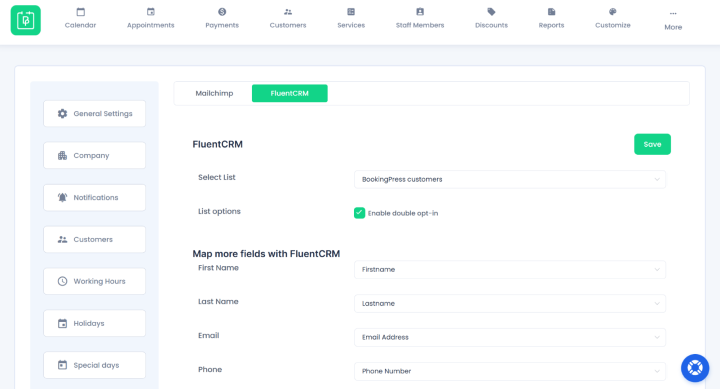Open the Discounts tag icon
This screenshot has height=389, width=720.
491,11
